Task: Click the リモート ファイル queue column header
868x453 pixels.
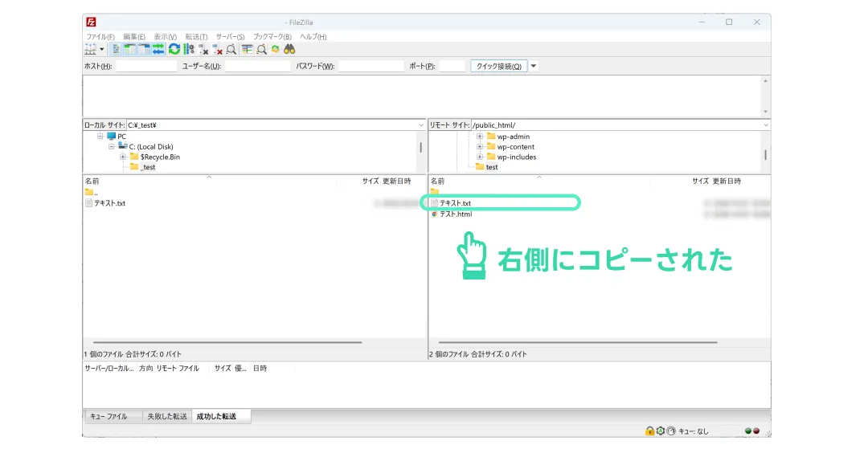Action: pos(178,369)
